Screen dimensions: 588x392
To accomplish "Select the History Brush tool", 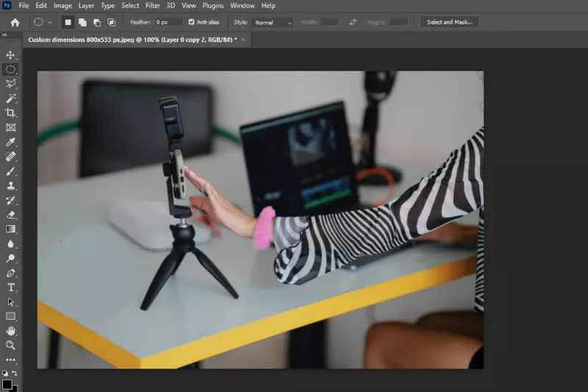I will click(10, 200).
